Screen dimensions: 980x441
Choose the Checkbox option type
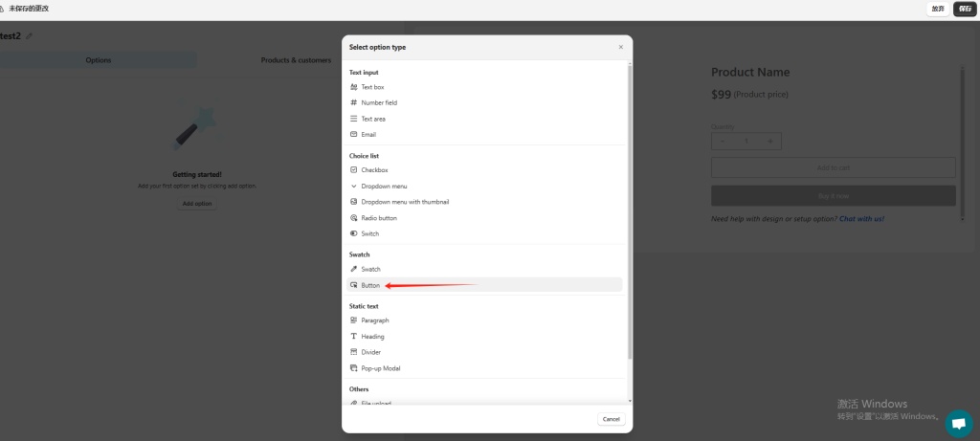(x=374, y=170)
